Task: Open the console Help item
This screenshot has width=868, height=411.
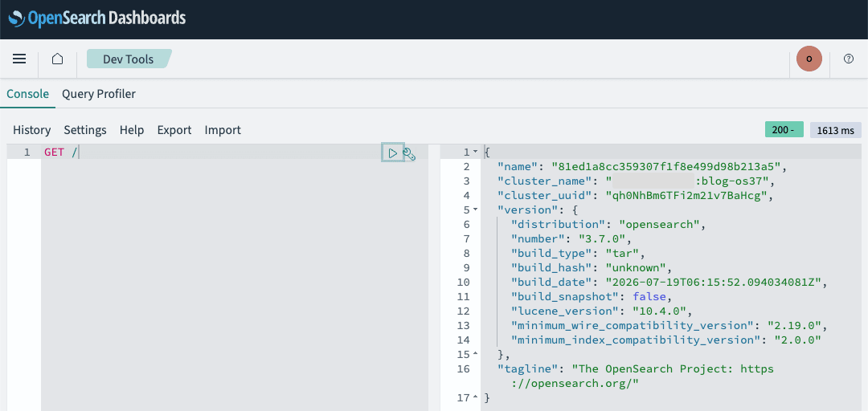Action: pyautogui.click(x=132, y=130)
